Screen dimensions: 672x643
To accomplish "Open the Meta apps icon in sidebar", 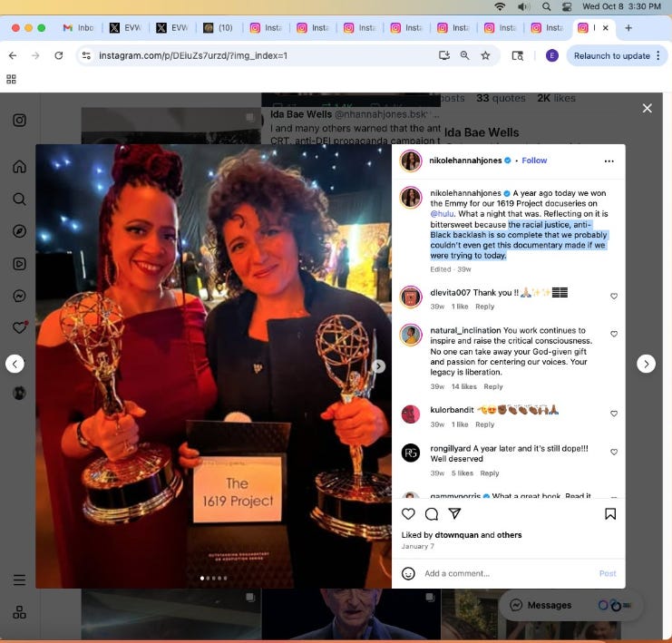I will 19,612.
